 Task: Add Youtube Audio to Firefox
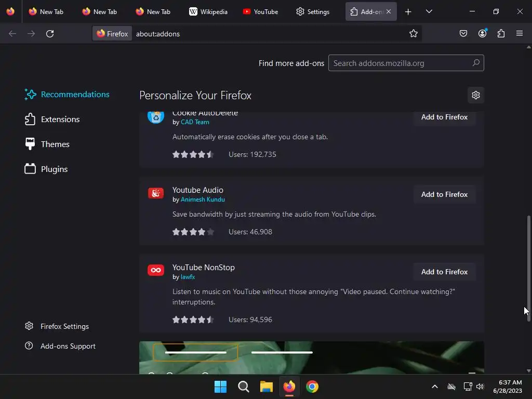coord(445,194)
